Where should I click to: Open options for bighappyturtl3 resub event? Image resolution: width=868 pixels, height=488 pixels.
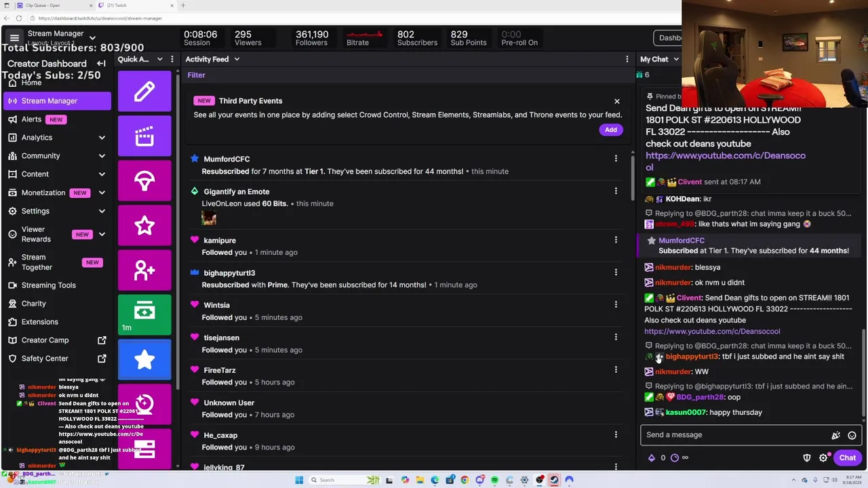(x=616, y=272)
